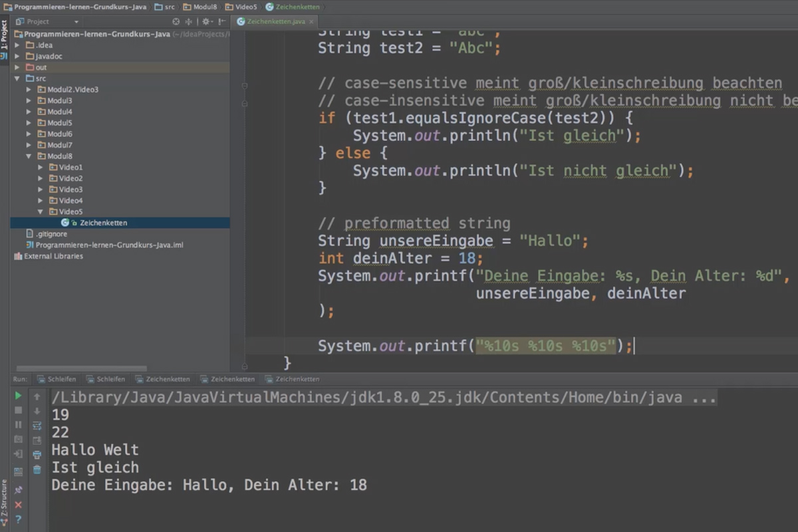Pin the run tab with pin icon
The width and height of the screenshot is (798, 532).
tap(18, 489)
